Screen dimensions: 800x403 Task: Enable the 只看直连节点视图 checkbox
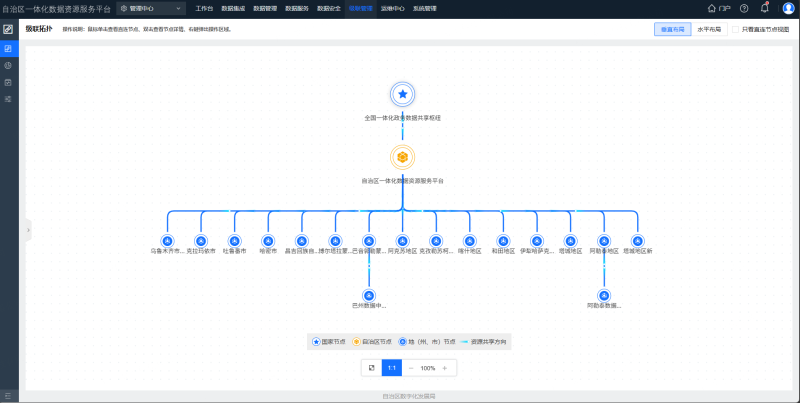click(735, 30)
